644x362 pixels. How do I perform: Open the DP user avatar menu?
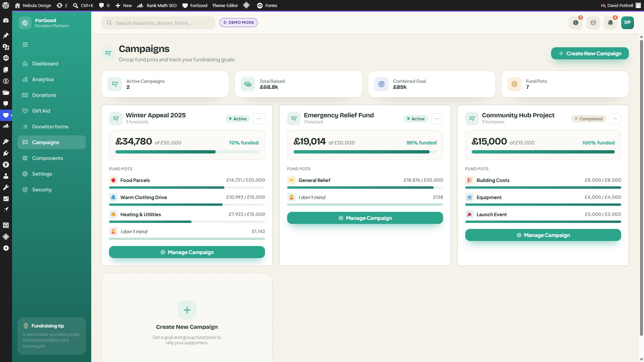coord(628,23)
